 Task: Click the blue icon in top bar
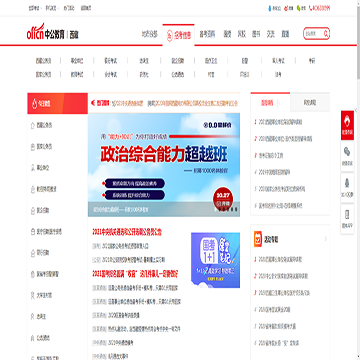click(270, 8)
